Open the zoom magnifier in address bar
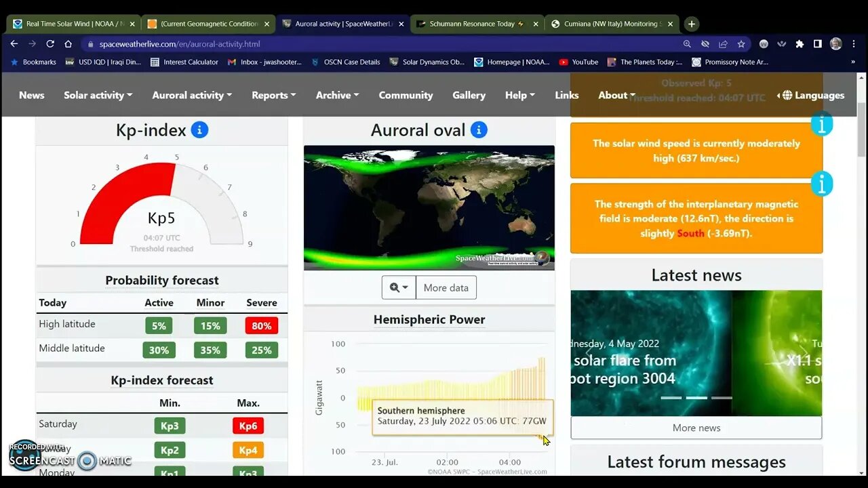 click(687, 44)
